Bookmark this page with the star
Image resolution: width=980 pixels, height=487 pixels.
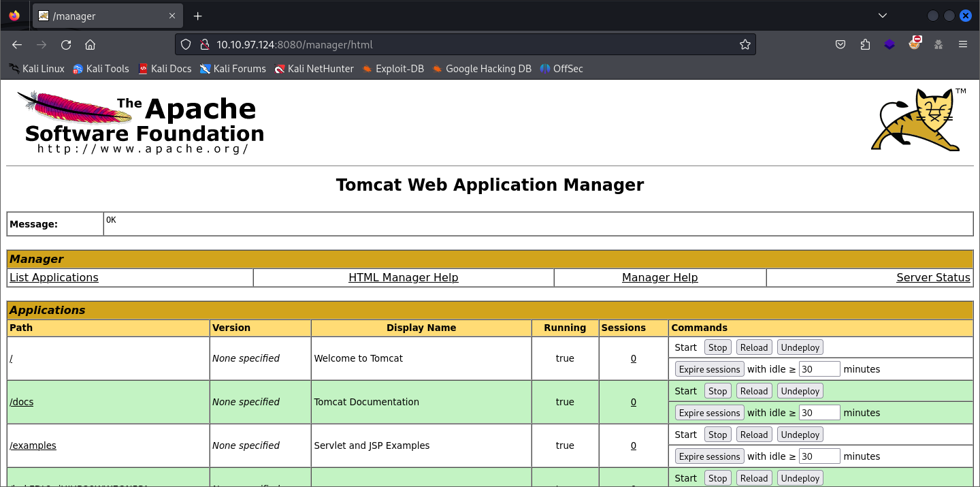point(745,45)
